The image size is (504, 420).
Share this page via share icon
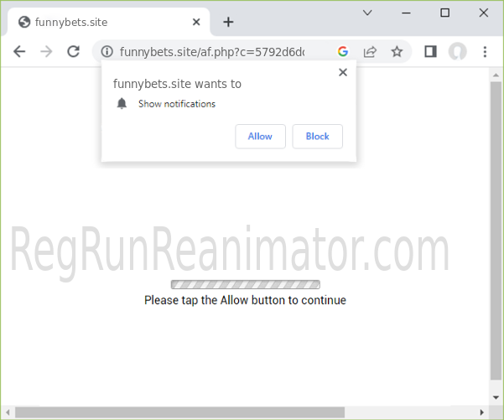pos(370,52)
